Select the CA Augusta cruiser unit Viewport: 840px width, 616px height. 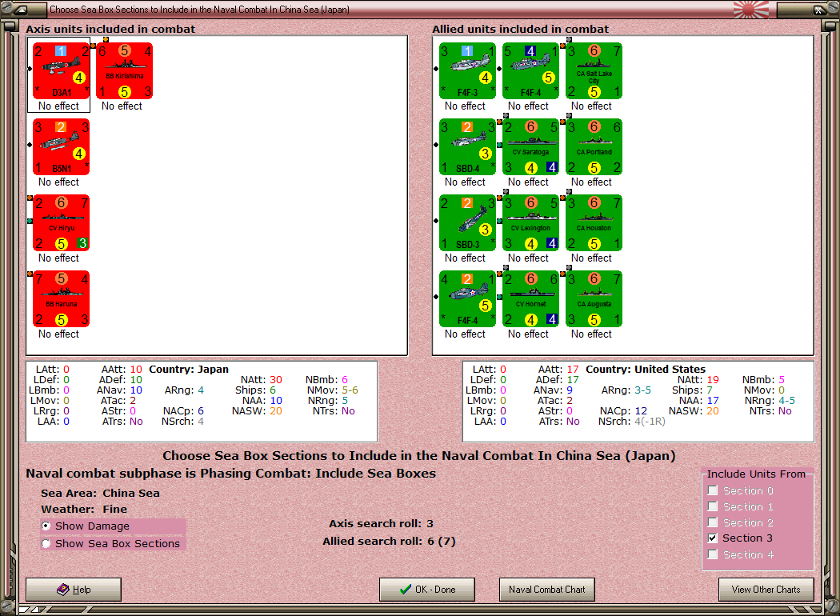click(594, 299)
